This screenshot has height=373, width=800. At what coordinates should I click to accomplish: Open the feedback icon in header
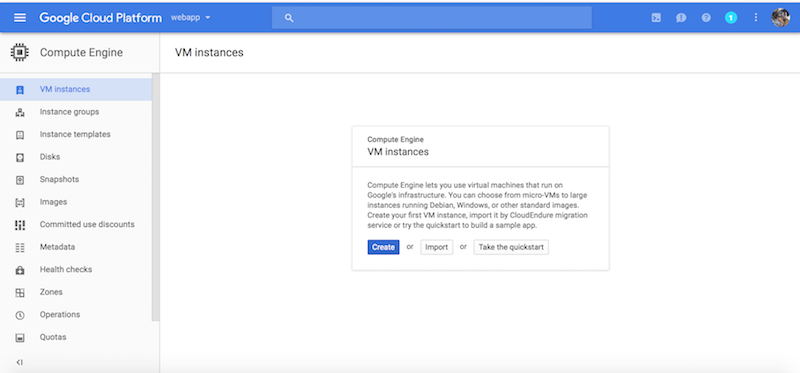pos(681,18)
